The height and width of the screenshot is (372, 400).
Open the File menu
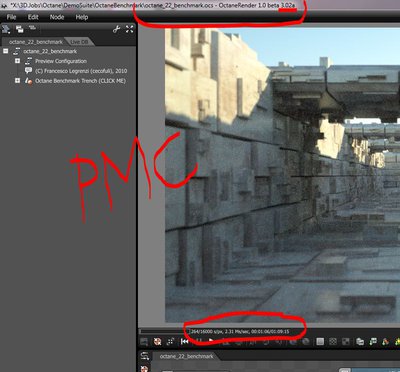tap(11, 17)
